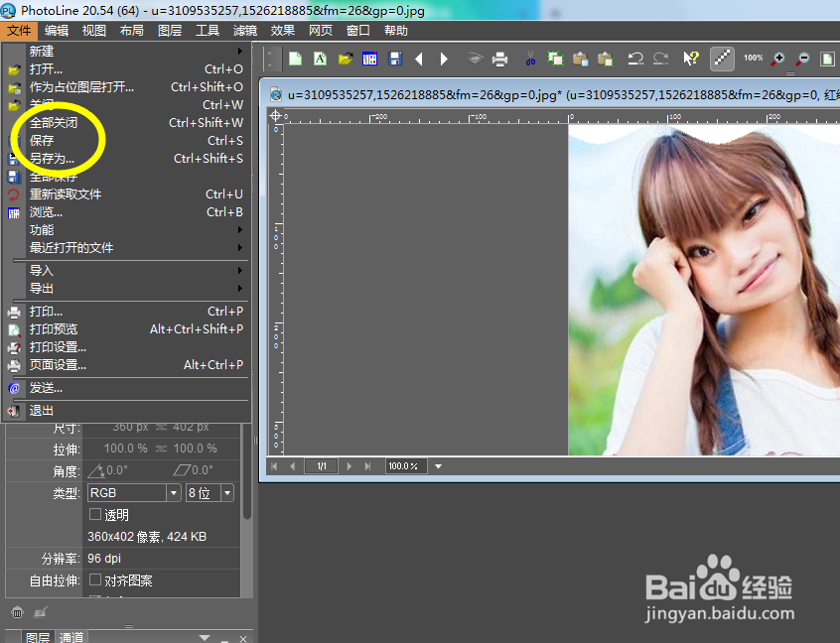Open the layers panel options dropdown arrow
Image resolution: width=840 pixels, height=643 pixels.
[205, 637]
